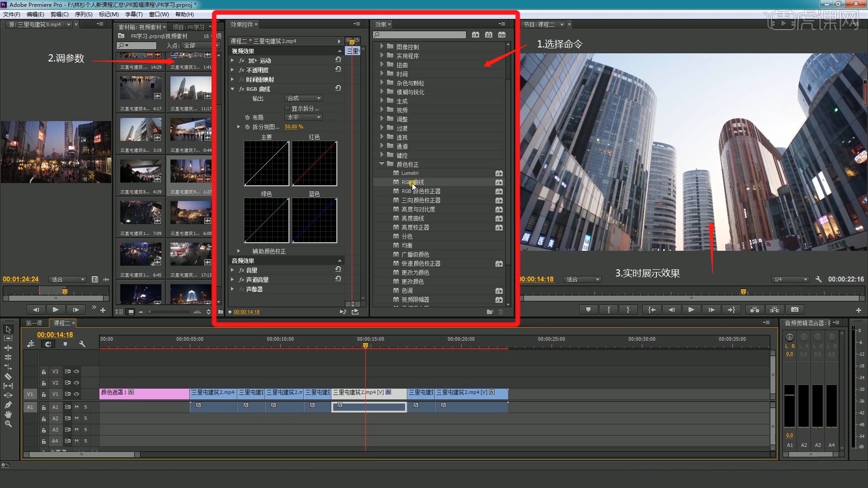Select the Slip tool
This screenshot has width=868, height=488.
coord(8,386)
